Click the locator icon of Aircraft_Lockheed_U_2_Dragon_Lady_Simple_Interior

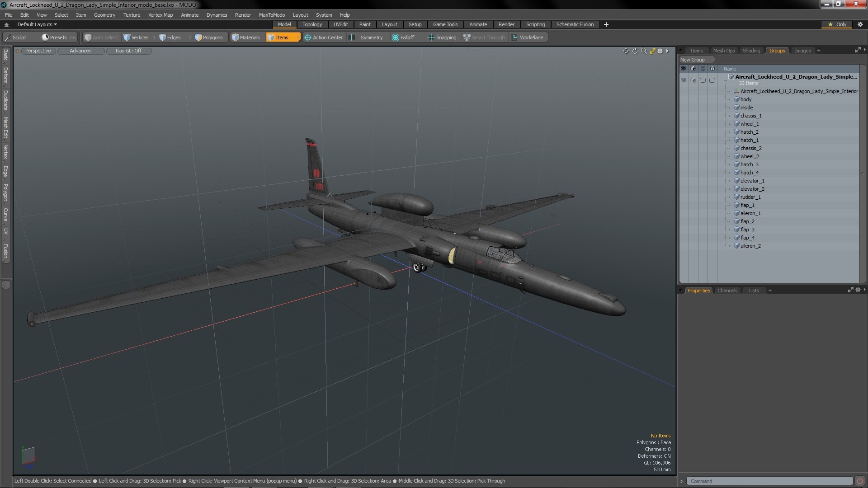tap(736, 91)
